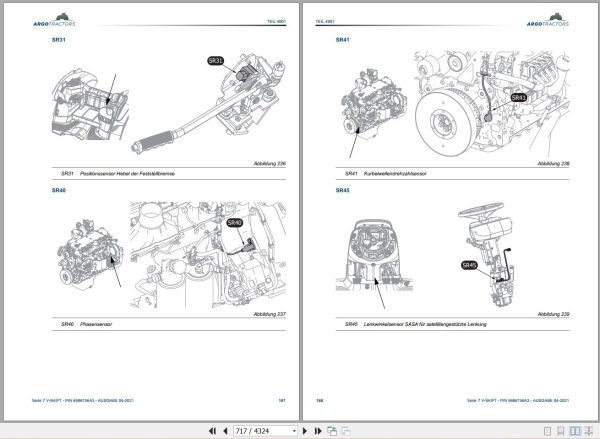Image resolution: width=600 pixels, height=439 pixels.
Task: Click the SR40 engine detail illustration
Action: point(208,255)
